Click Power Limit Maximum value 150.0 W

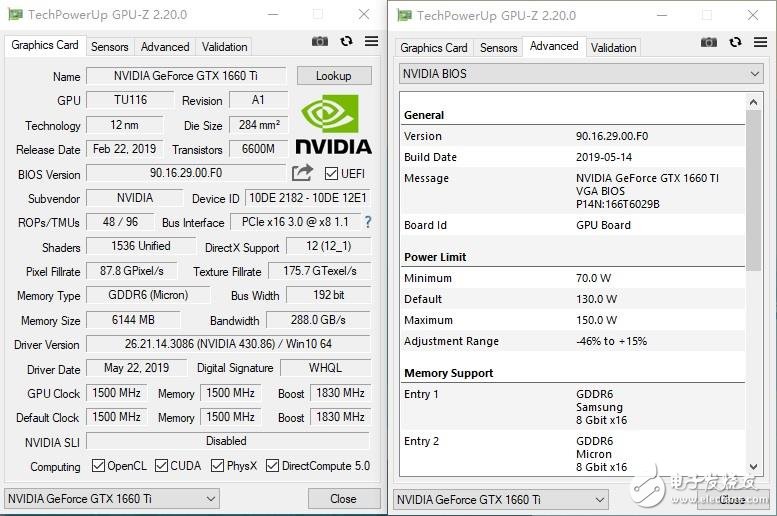click(596, 320)
